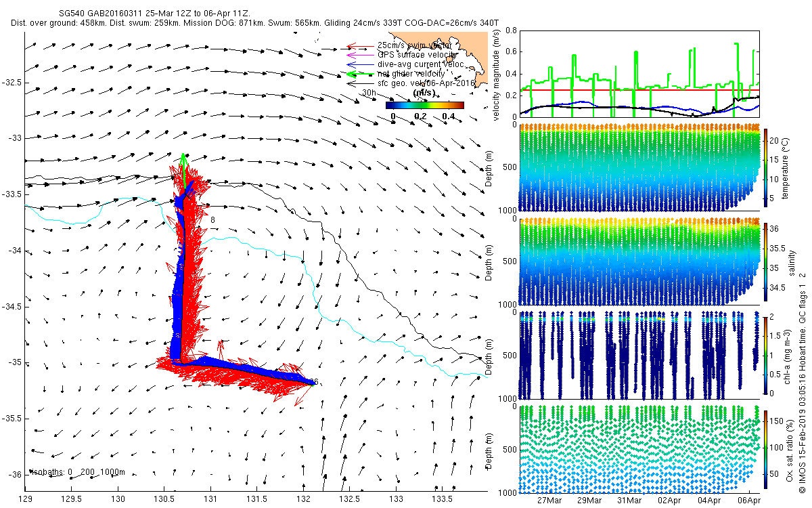The height and width of the screenshot is (508, 812).
Task: Click the temperature colorbar
Action: [766, 168]
